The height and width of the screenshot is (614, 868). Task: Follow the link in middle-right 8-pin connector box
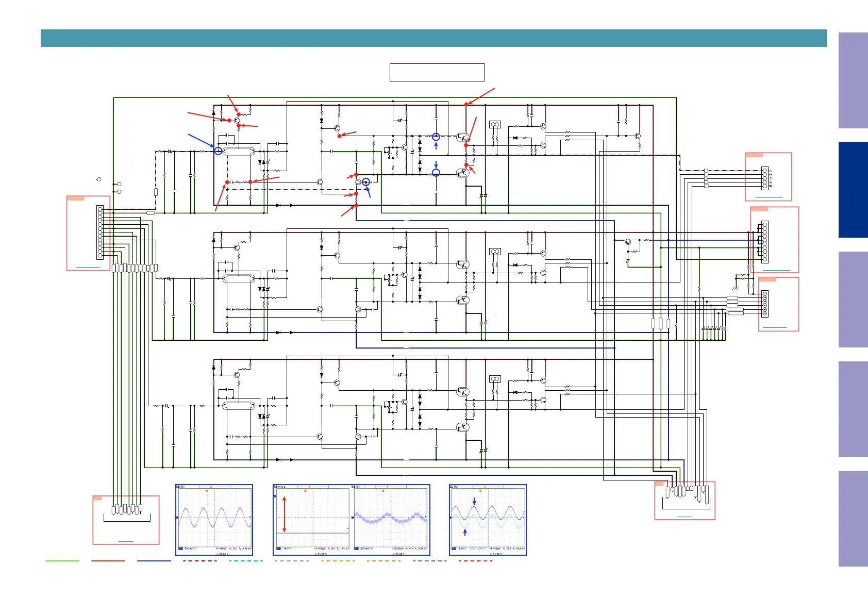[x=776, y=270]
